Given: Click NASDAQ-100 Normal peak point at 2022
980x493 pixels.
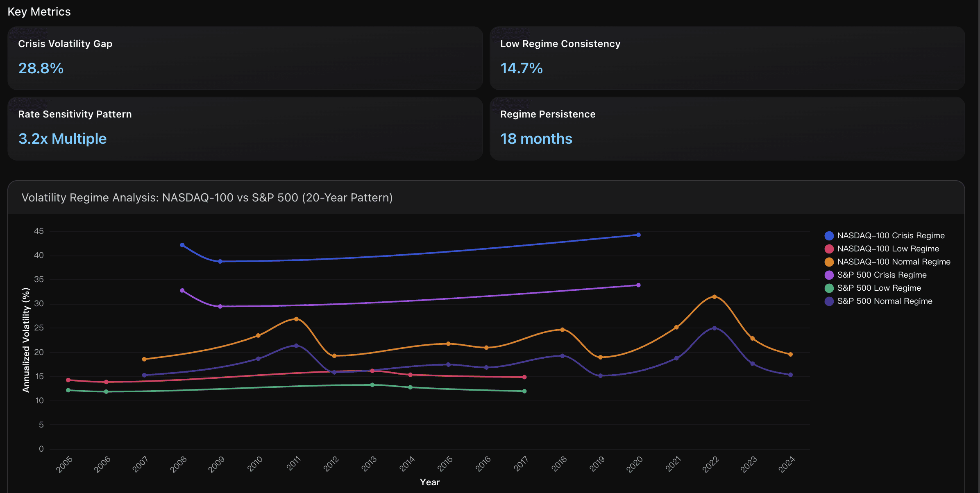Looking at the screenshot, I should (x=715, y=296).
